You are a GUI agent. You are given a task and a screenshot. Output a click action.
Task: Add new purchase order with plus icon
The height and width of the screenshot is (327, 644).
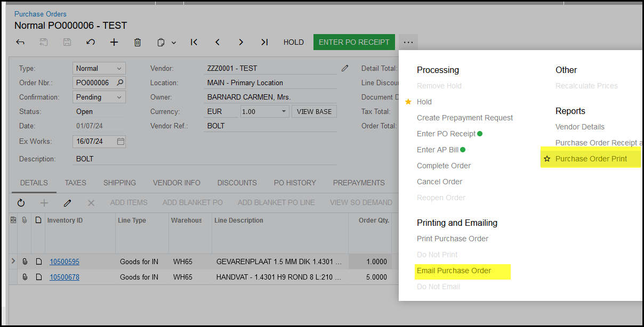coord(114,42)
